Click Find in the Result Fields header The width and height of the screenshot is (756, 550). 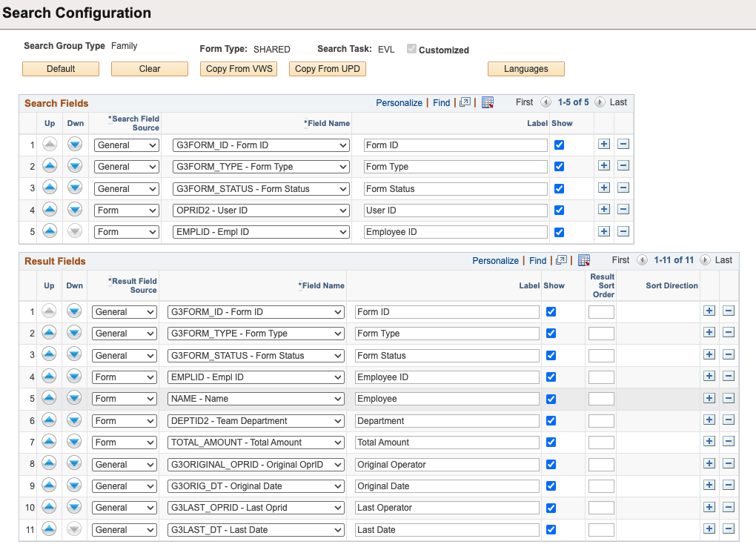(x=537, y=260)
